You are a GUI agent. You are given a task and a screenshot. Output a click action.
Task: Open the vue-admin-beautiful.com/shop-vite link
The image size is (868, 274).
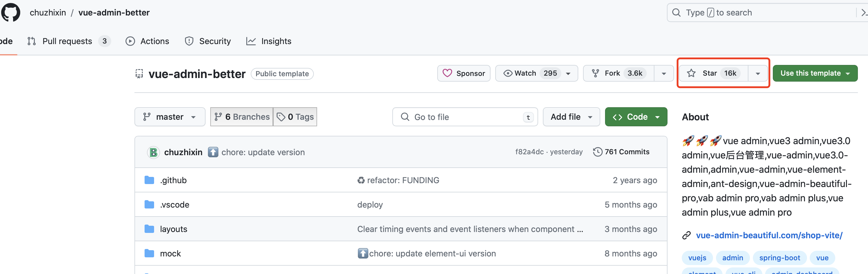[x=769, y=235]
